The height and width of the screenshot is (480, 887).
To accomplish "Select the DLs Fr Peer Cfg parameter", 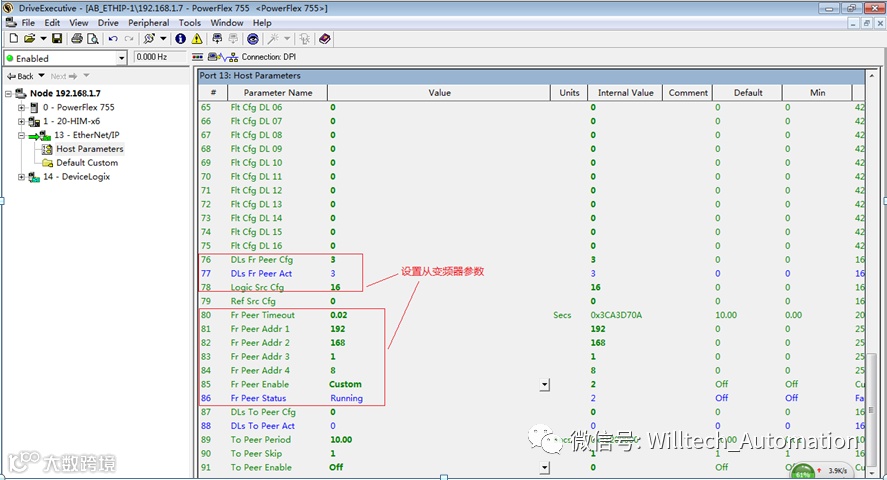I will pos(261,260).
